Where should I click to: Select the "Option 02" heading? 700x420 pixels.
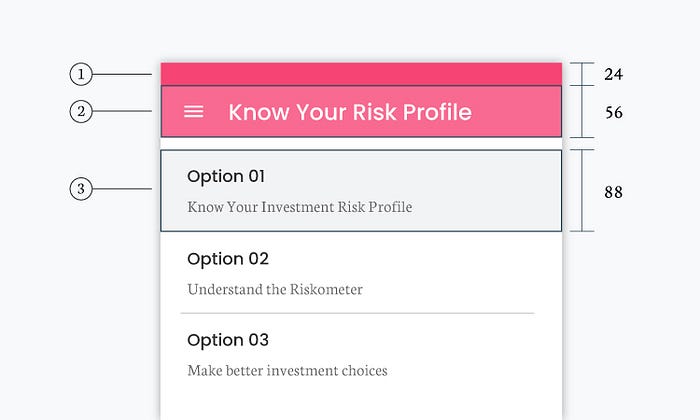coord(228,258)
